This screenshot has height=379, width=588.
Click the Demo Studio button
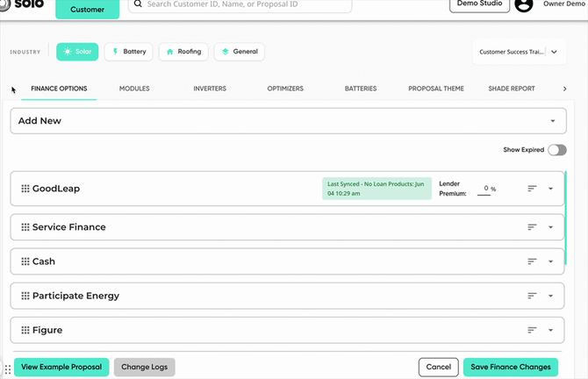click(479, 4)
